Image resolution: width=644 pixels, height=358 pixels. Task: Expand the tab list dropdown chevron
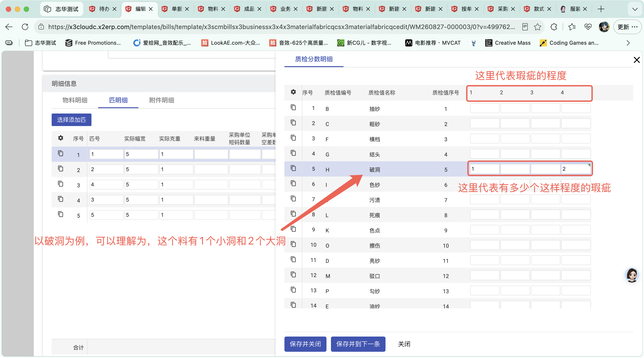pos(635,9)
